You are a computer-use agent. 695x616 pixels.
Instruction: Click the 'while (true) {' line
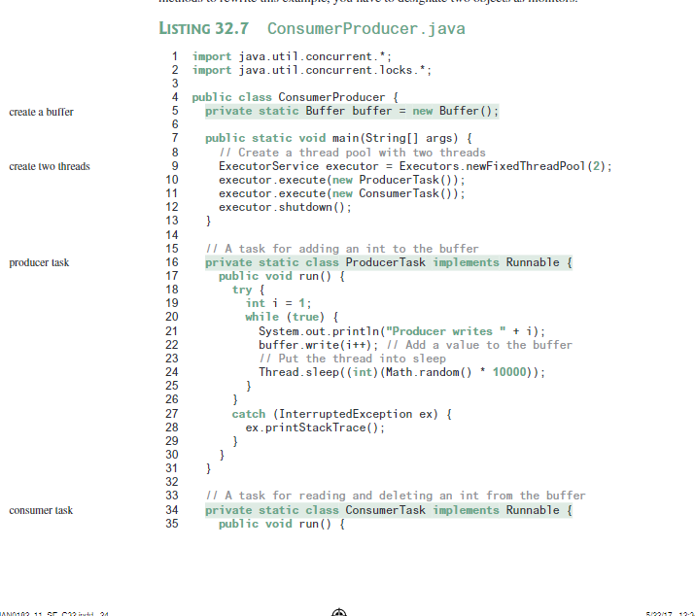[x=293, y=318]
